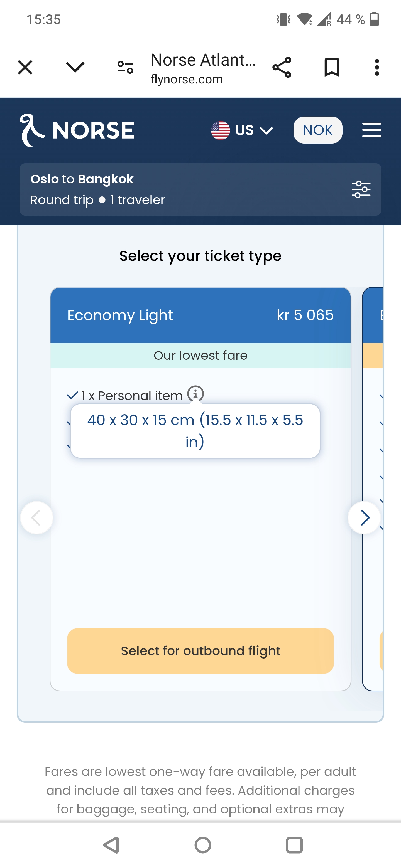401x868 pixels.
Task: Open Oslo to Bangkok trip summary
Action: (135, 189)
